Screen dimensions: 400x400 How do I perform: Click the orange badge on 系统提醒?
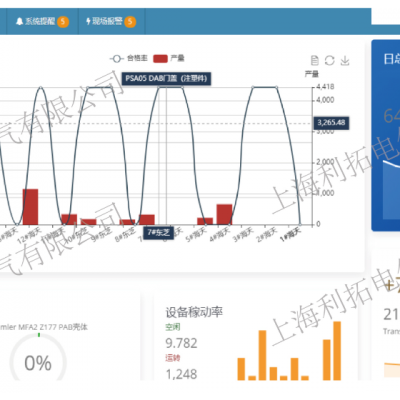click(x=63, y=22)
